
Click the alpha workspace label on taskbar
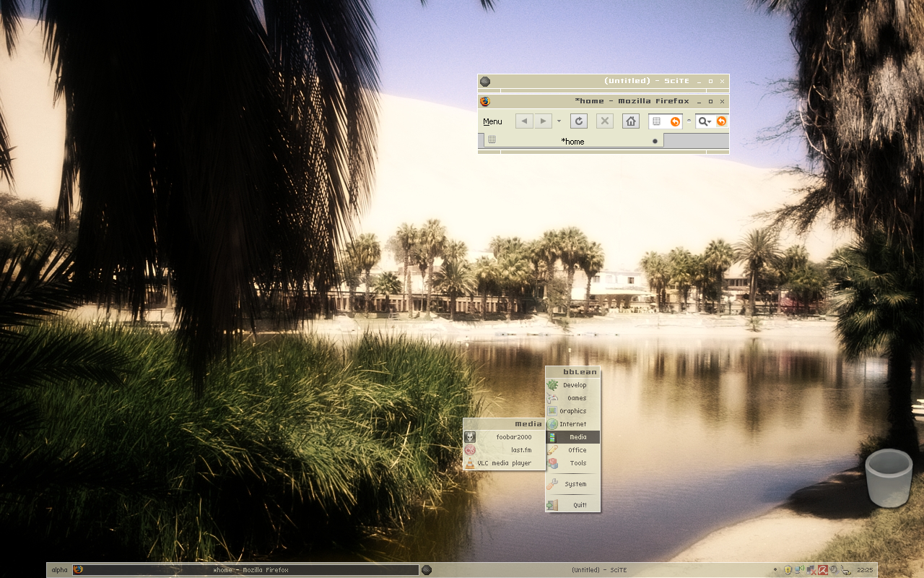coord(59,570)
